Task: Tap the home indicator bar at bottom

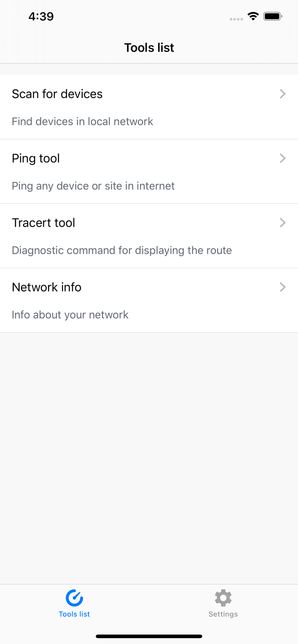Action: (149, 636)
